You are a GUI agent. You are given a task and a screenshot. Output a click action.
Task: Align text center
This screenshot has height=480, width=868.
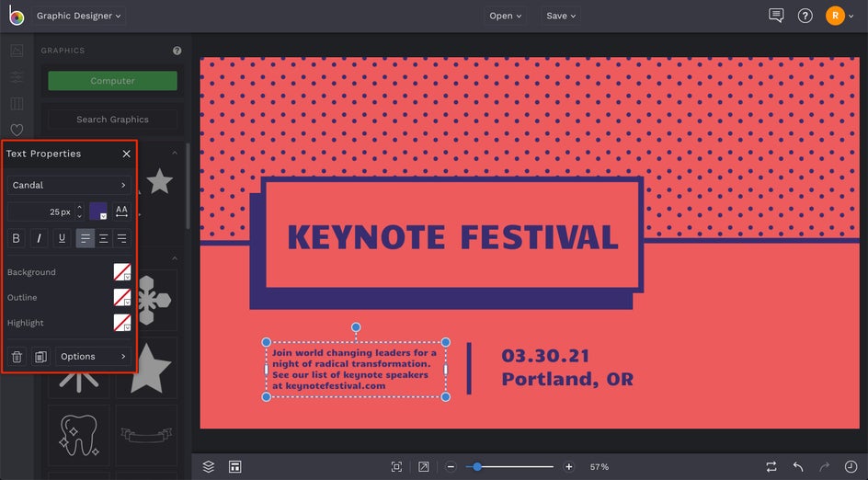click(x=103, y=238)
